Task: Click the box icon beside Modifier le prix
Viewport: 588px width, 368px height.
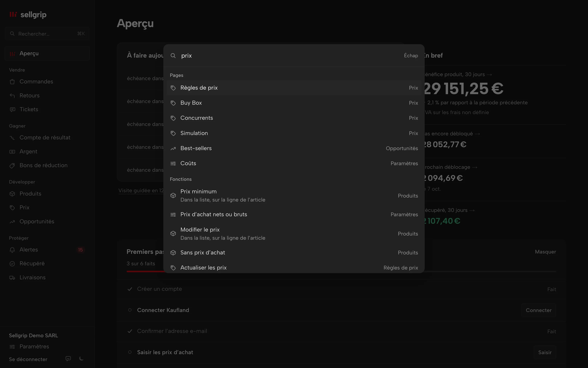Action: click(x=173, y=234)
